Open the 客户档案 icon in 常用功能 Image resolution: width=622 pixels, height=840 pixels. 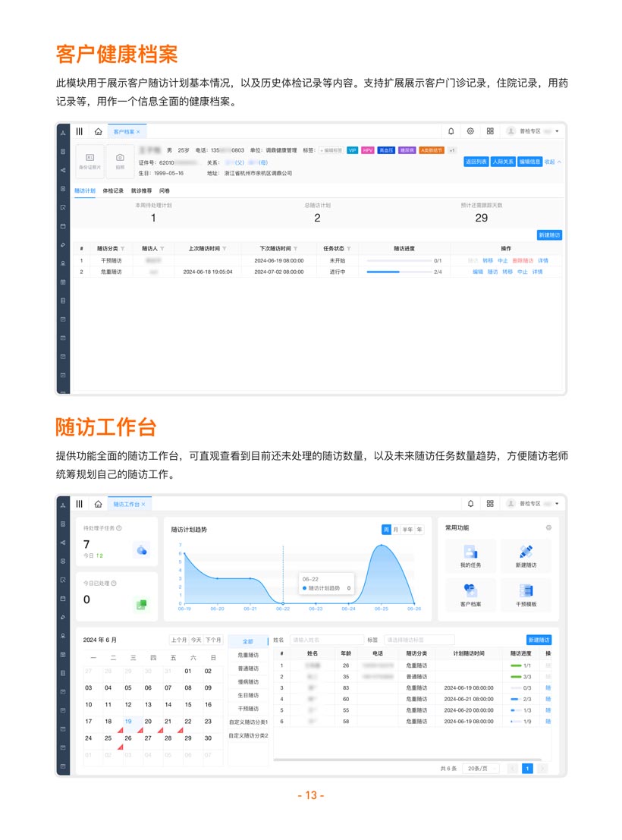pos(470,593)
